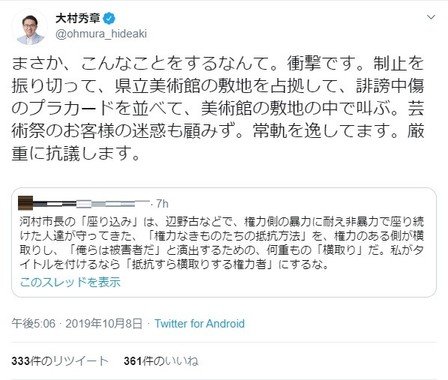Screen dimensions: 448x380
Task: Click the 午後5:06 · 2019年10月8日 timestamp
Action: coord(77,323)
